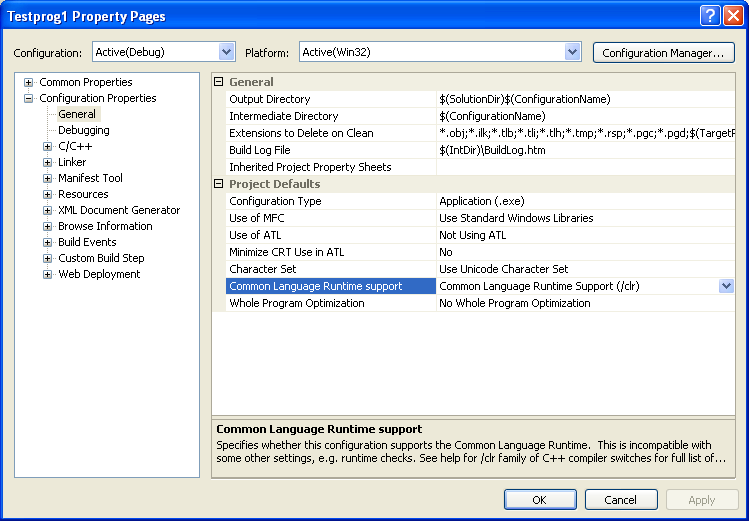
Task: Click the Cancel button
Action: (621, 500)
